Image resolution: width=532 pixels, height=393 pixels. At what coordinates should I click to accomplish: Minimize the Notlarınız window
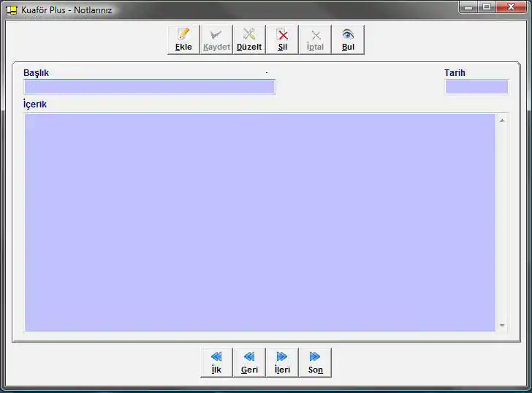pos(468,7)
